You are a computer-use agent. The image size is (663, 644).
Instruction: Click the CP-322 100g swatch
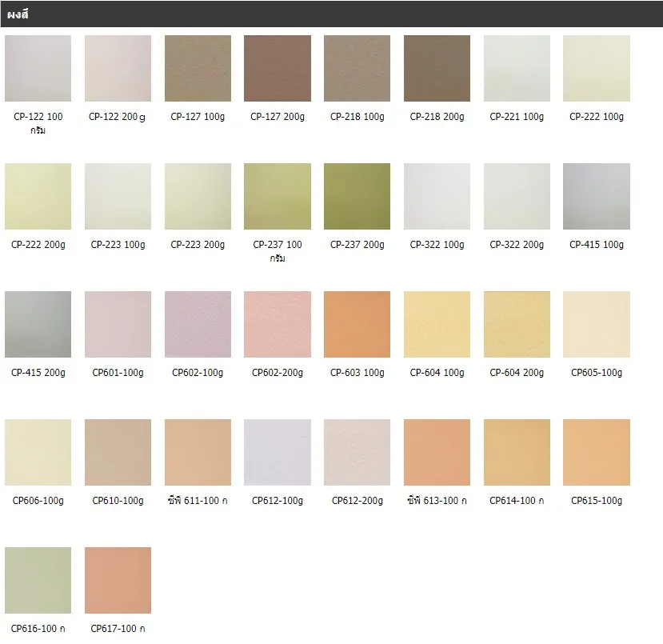coord(437,196)
